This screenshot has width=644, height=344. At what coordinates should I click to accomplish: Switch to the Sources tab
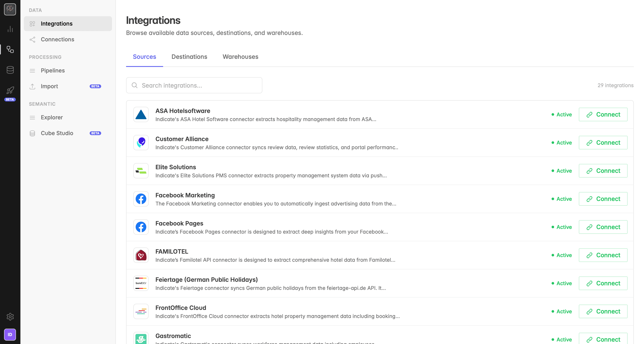click(x=145, y=57)
